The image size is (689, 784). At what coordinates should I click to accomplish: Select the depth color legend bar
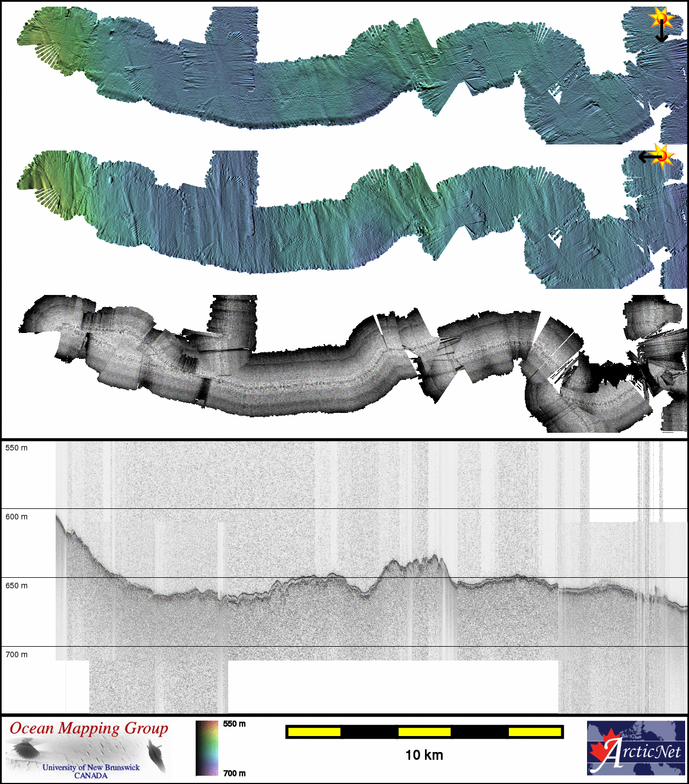tap(207, 748)
